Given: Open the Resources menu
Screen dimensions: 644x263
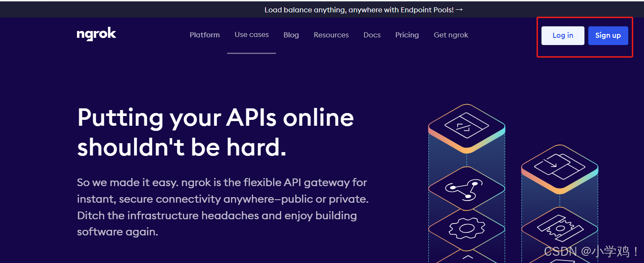Looking at the screenshot, I should [x=331, y=35].
